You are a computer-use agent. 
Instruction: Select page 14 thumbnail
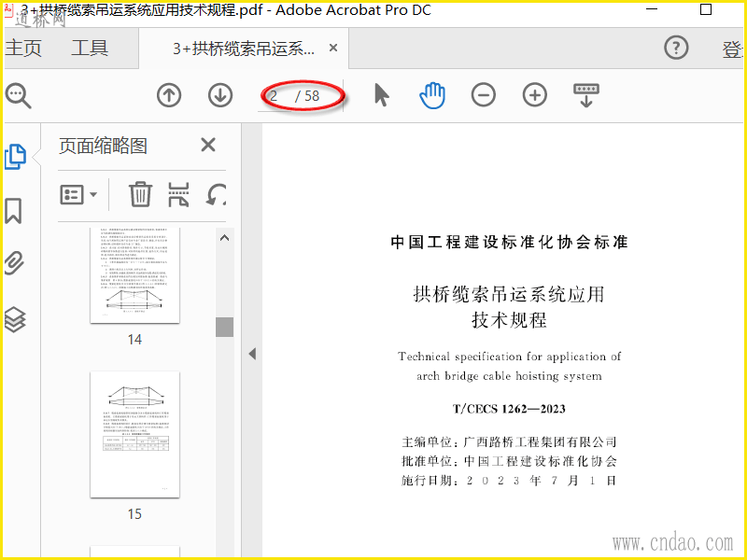pos(134,275)
